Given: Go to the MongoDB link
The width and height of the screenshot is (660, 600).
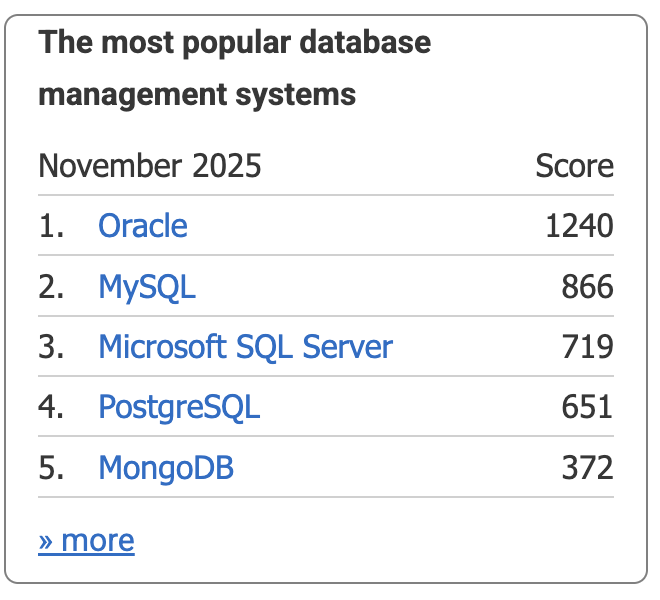Looking at the screenshot, I should pyautogui.click(x=166, y=468).
